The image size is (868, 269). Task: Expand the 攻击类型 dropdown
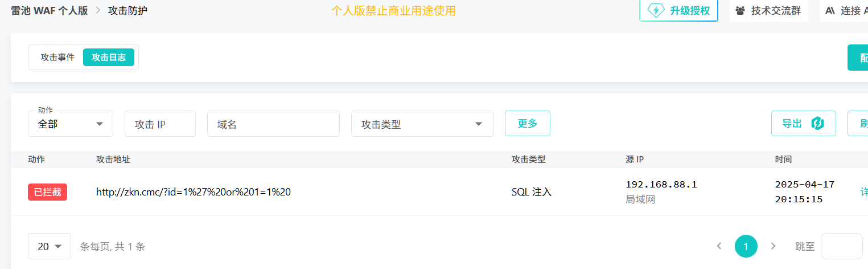point(422,124)
